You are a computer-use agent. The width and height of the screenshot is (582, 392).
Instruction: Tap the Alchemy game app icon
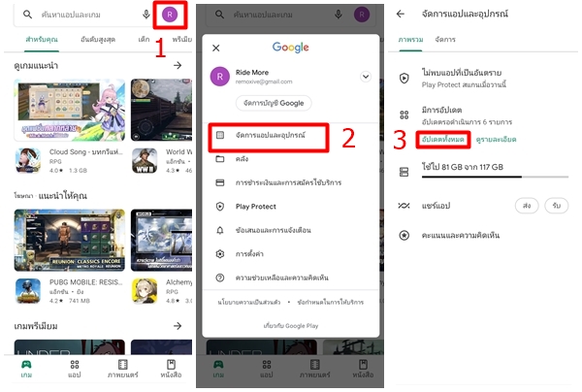click(x=145, y=291)
